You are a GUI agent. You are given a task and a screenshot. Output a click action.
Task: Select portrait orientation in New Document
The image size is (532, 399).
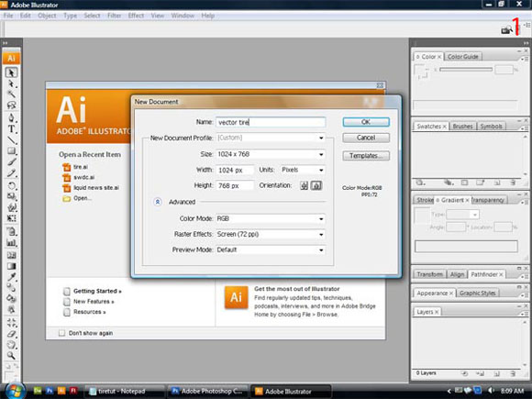click(x=304, y=185)
